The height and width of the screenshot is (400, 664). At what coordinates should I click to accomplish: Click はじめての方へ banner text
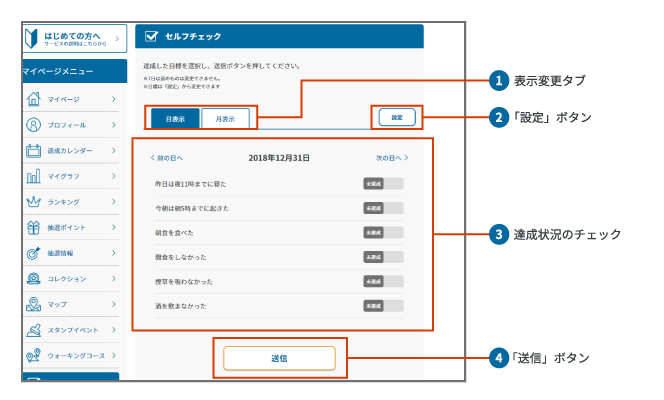pyautogui.click(x=72, y=36)
